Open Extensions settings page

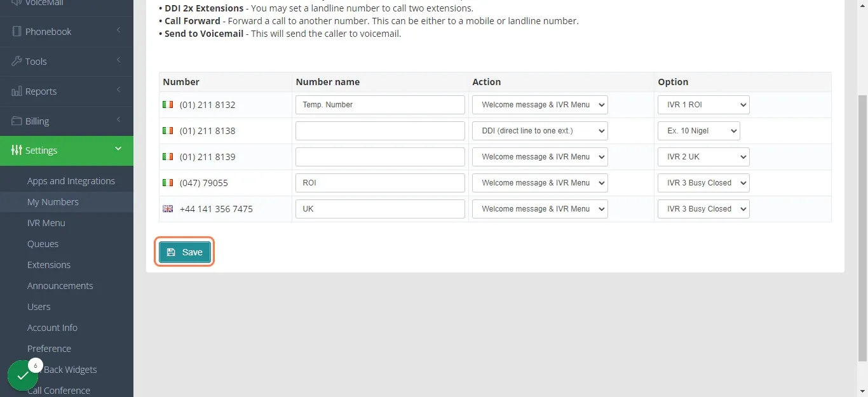click(x=49, y=265)
